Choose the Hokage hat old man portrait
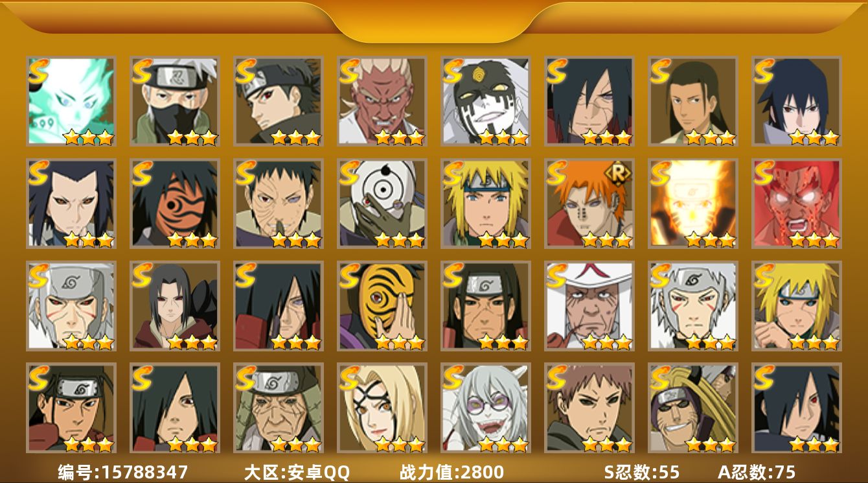Viewport: 868px width, 483px height. coord(589,306)
